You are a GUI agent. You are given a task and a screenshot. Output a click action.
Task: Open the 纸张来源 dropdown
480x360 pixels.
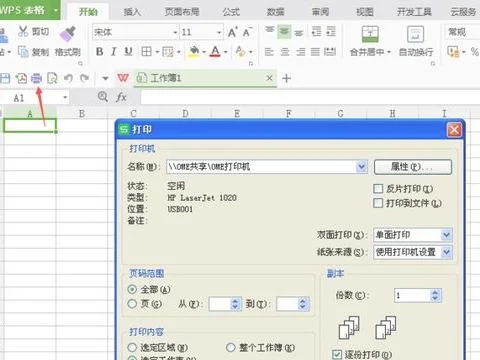446,252
